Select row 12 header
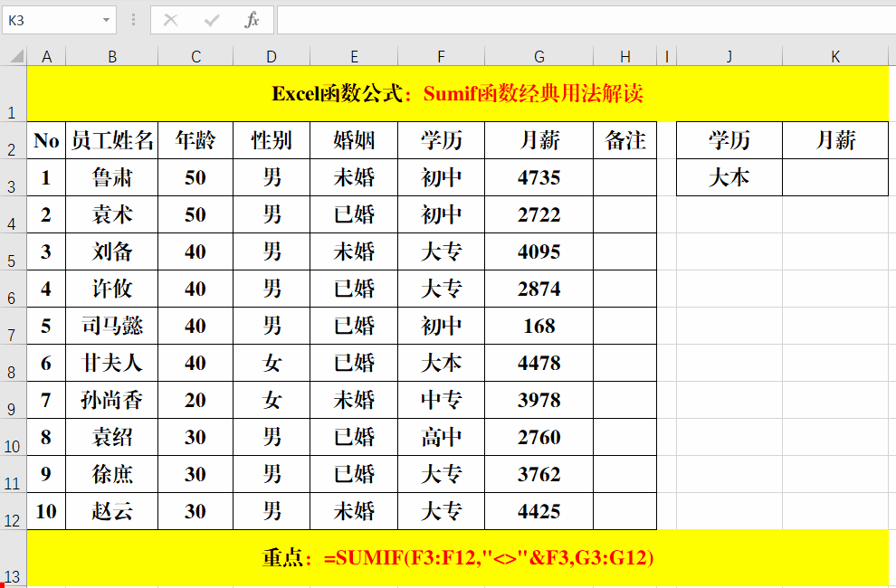The image size is (896, 588). coord(13,511)
